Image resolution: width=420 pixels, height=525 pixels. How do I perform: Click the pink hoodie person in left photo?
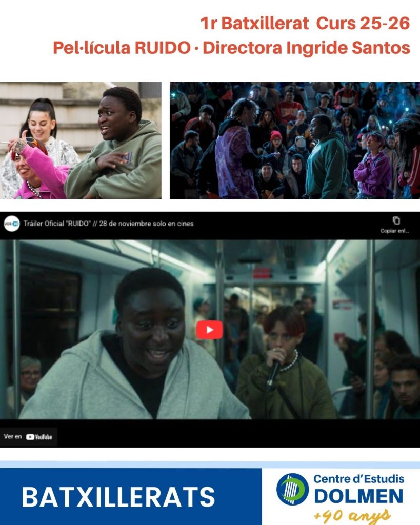(38, 172)
